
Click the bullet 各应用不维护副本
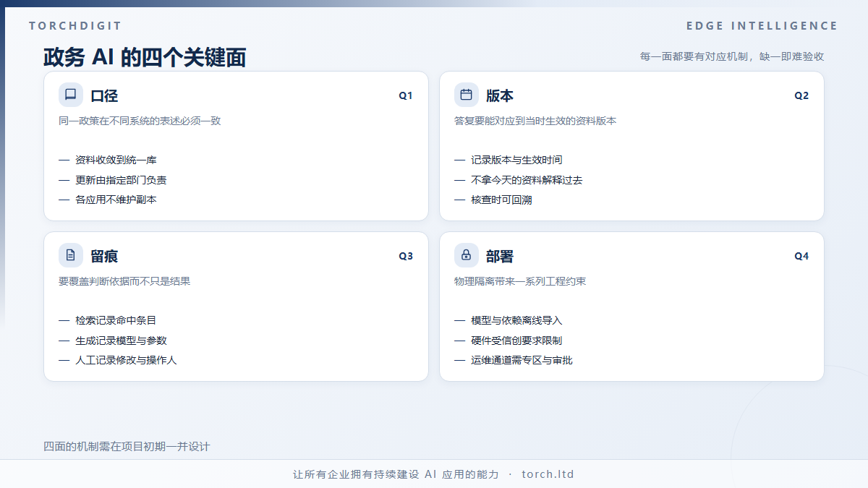point(116,200)
